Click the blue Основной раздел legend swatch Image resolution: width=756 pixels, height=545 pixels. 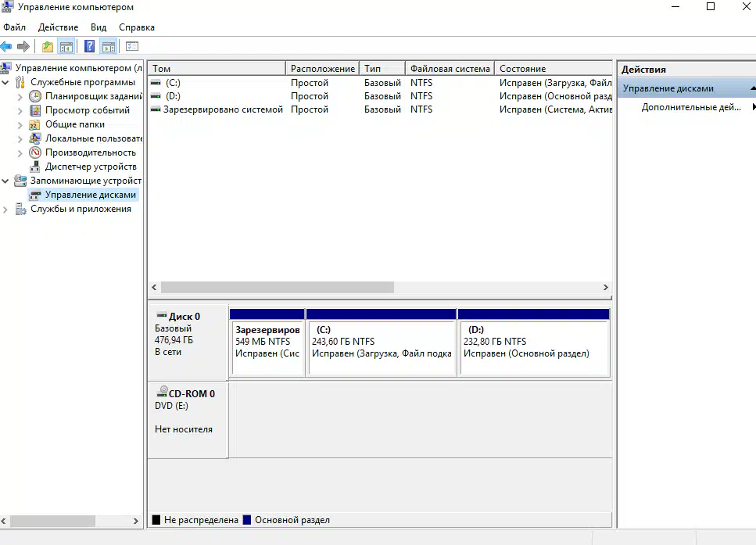click(x=247, y=520)
